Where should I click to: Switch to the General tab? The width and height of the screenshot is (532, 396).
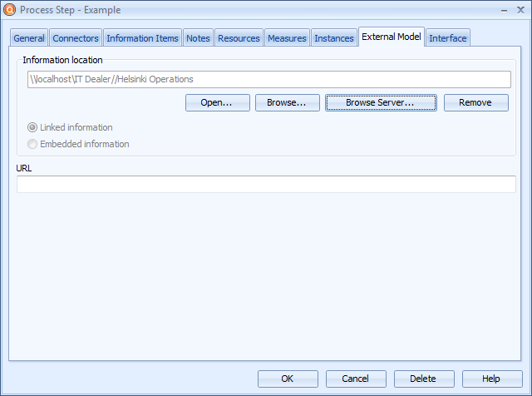point(29,38)
